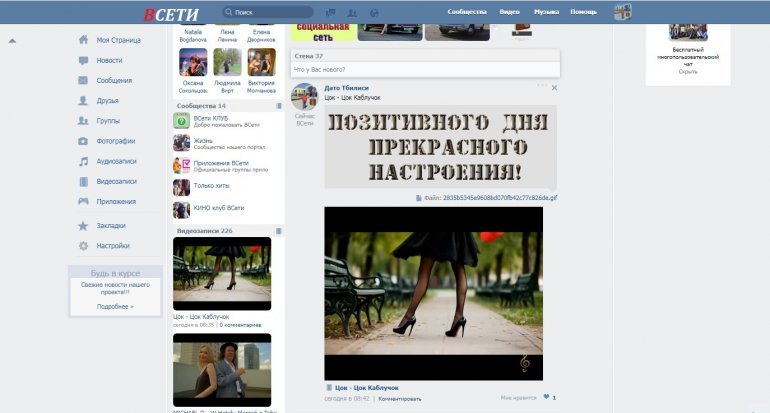This screenshot has height=413, width=770.
Task: Click the Поиск search field
Action: 270,12
